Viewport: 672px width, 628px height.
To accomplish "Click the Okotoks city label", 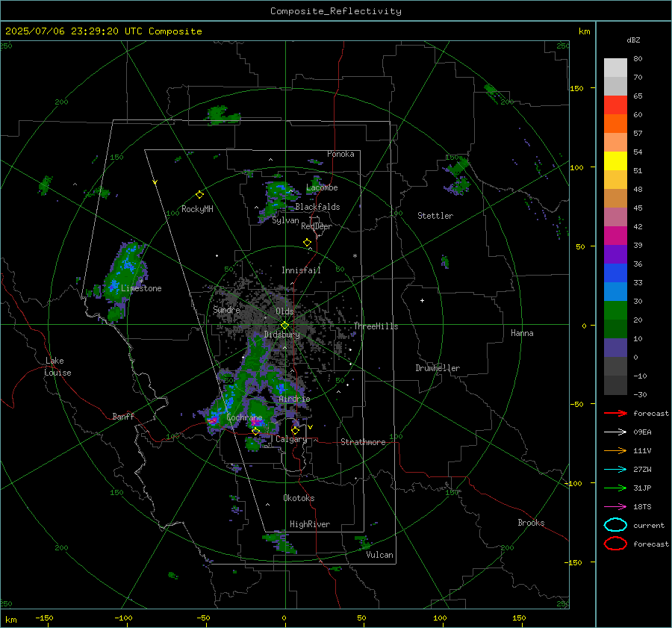I will [x=299, y=498].
